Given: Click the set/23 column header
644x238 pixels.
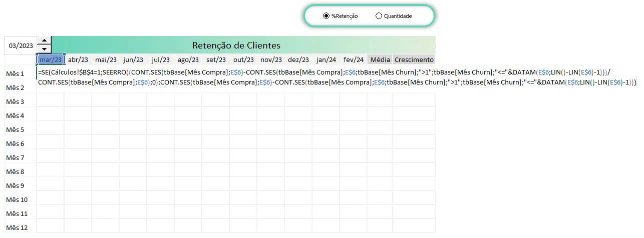Looking at the screenshot, I should [216, 59].
